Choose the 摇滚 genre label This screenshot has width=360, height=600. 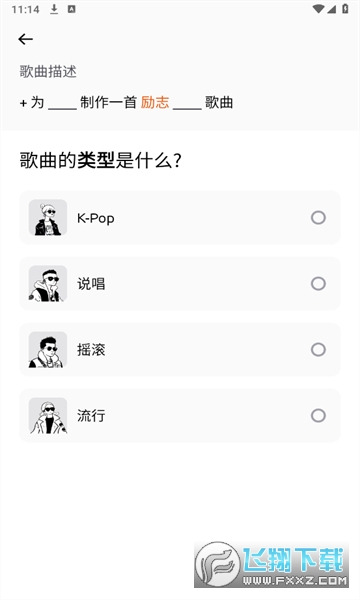click(x=91, y=350)
